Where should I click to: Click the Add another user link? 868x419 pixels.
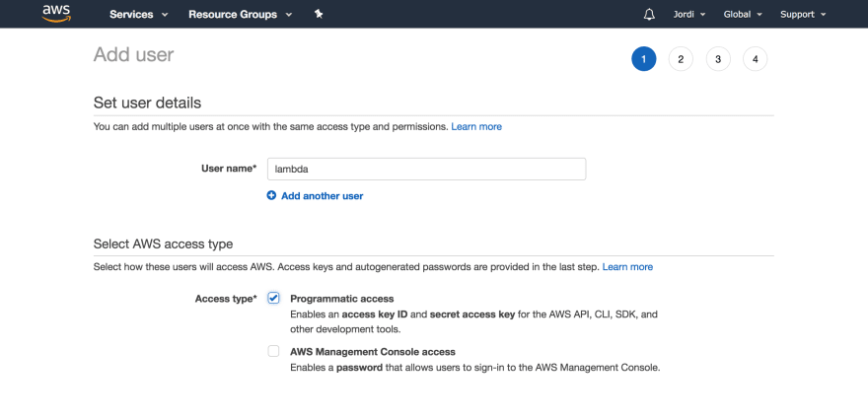pos(323,196)
